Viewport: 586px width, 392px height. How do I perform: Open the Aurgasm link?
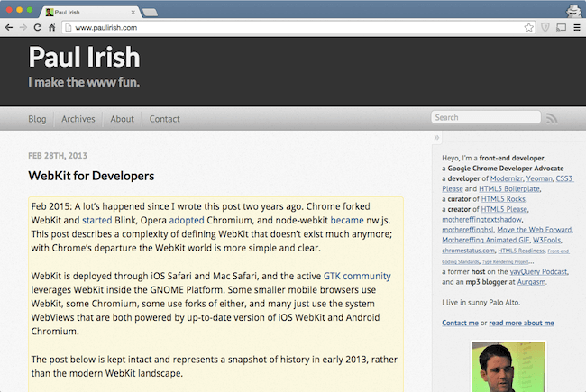click(x=531, y=282)
